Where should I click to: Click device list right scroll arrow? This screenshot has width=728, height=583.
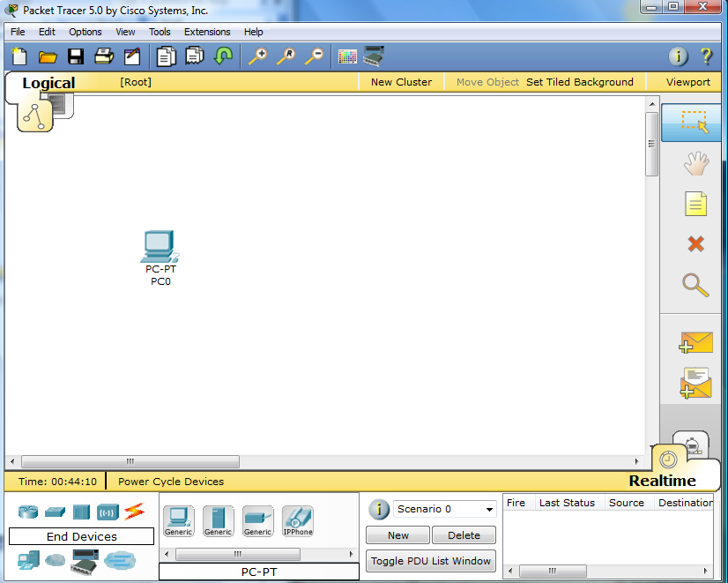tap(352, 554)
